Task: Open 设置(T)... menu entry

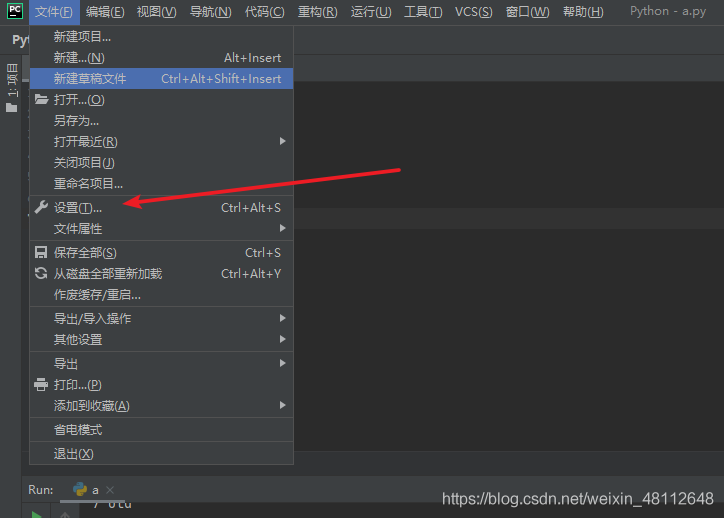Action: coord(162,208)
